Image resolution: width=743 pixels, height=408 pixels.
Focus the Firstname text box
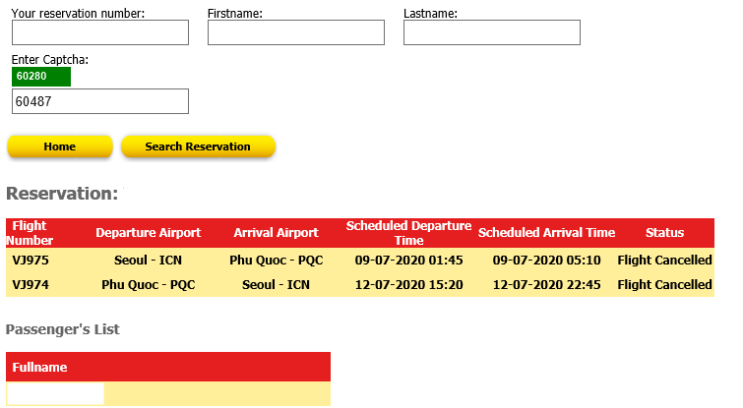[x=296, y=33]
